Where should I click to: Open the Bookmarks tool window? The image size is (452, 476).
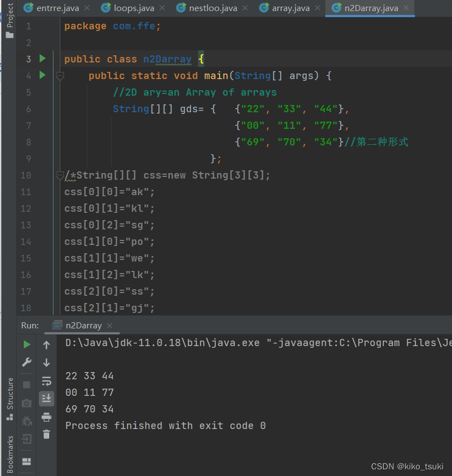(10, 454)
